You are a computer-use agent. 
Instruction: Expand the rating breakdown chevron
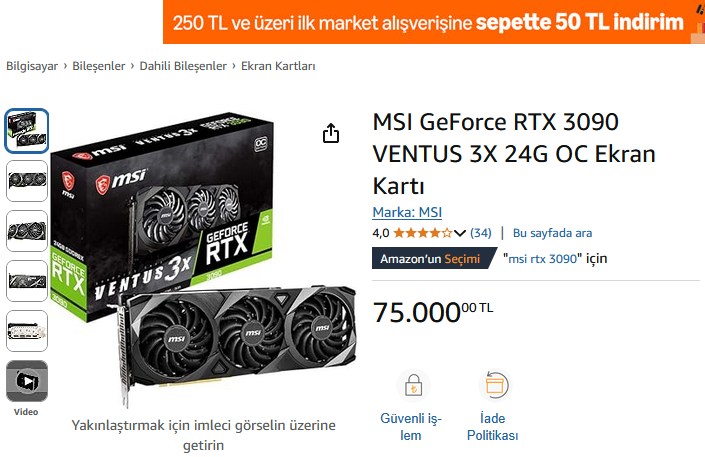460,233
